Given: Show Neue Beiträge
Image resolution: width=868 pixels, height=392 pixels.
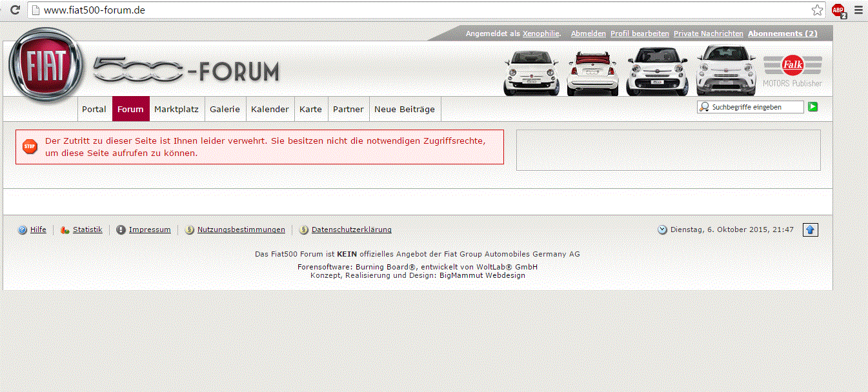Looking at the screenshot, I should click(405, 109).
